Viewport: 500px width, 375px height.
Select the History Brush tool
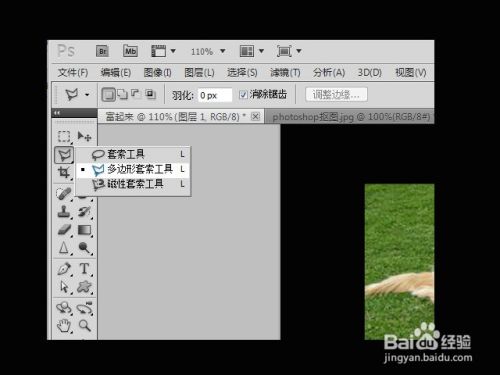tap(84, 211)
